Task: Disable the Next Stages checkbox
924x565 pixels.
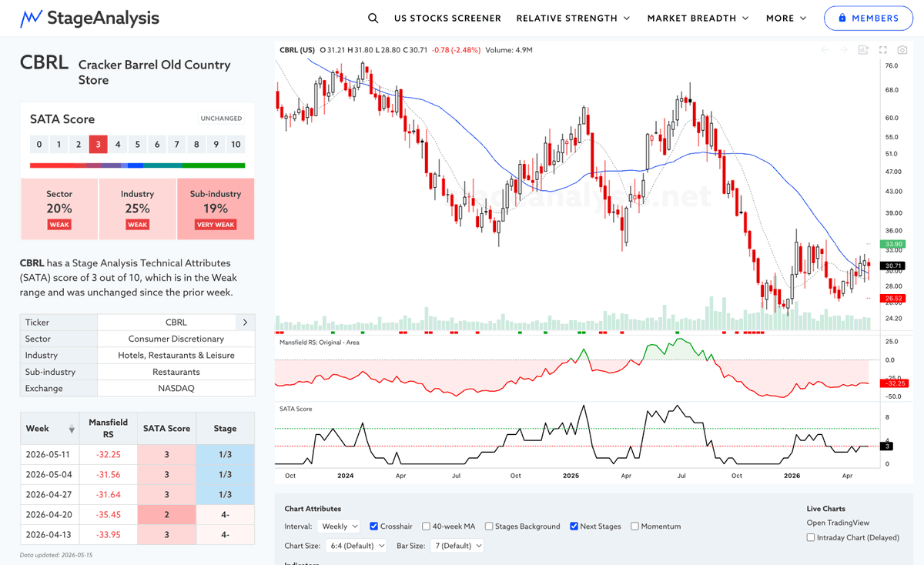Action: click(574, 527)
